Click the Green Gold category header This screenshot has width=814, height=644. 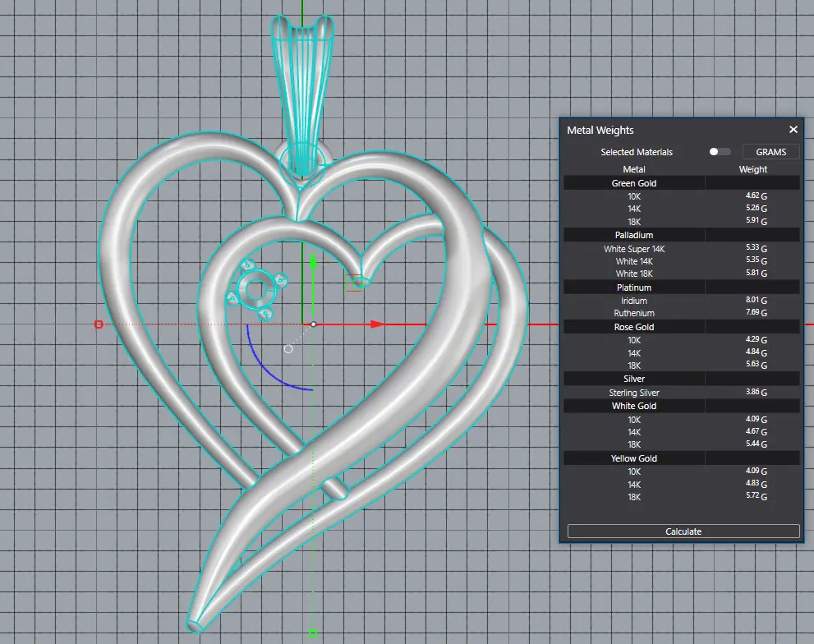634,183
